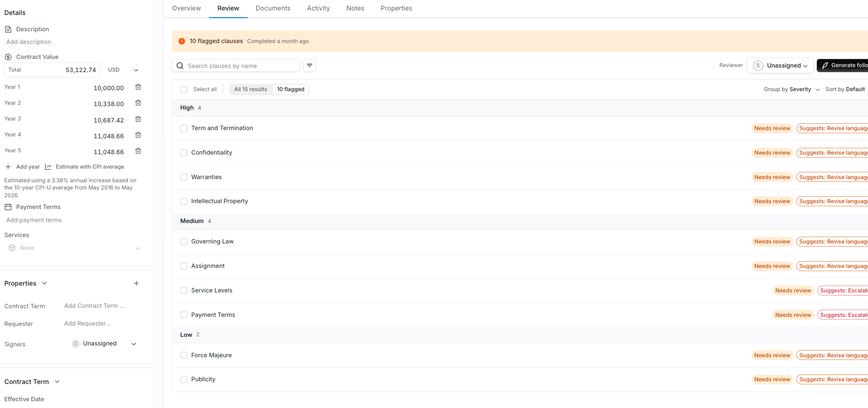Click the orange flagged clauses alert icon
Image resolution: width=868 pixels, height=408 pixels.
[182, 41]
